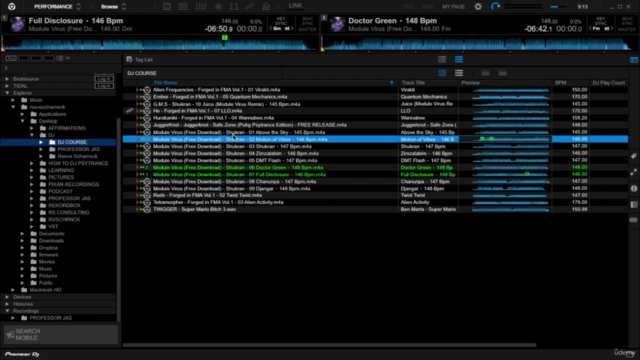Seek in Deck 1 overview waveform
640x360 pixels.
pos(160,44)
